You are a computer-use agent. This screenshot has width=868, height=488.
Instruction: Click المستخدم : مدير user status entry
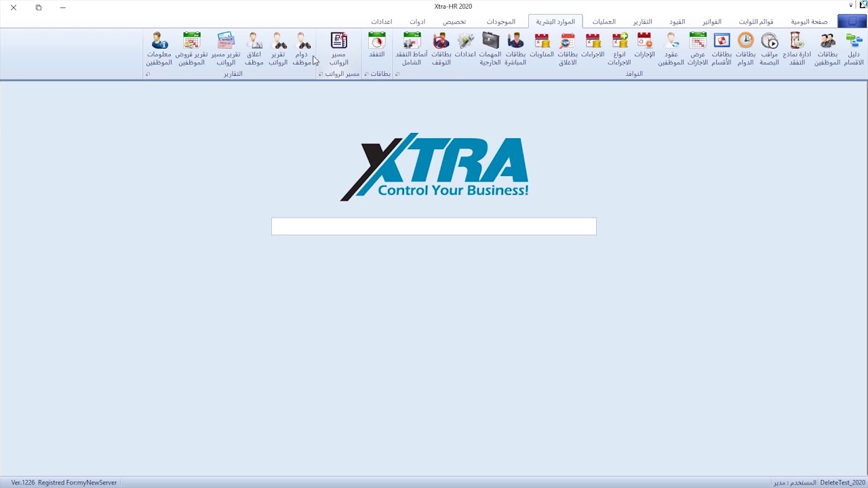point(795,483)
